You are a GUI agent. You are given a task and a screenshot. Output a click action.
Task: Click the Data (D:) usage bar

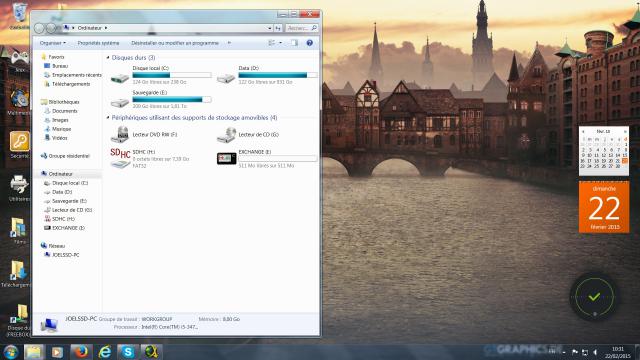[x=278, y=75]
